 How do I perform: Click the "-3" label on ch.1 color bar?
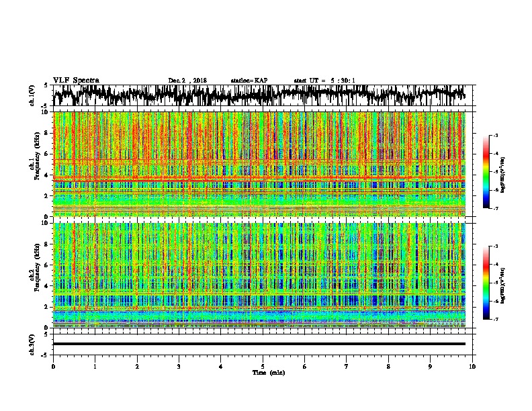pyautogui.click(x=496, y=135)
